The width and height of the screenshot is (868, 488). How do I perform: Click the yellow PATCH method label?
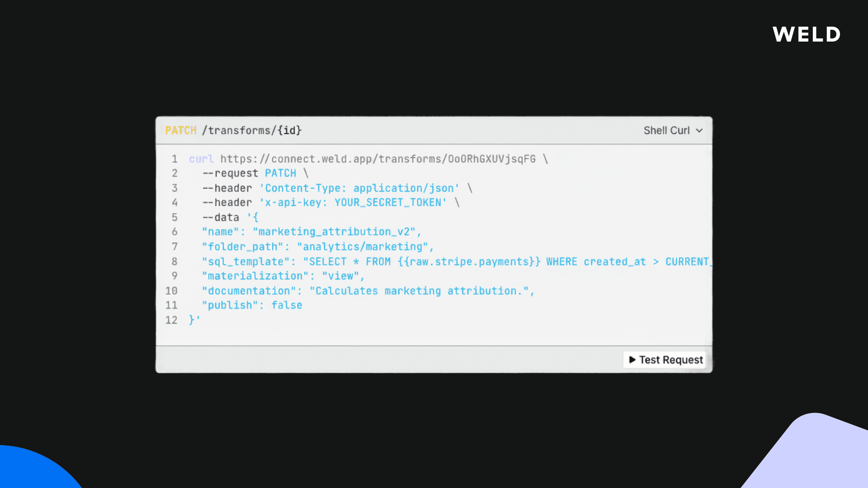click(x=180, y=131)
